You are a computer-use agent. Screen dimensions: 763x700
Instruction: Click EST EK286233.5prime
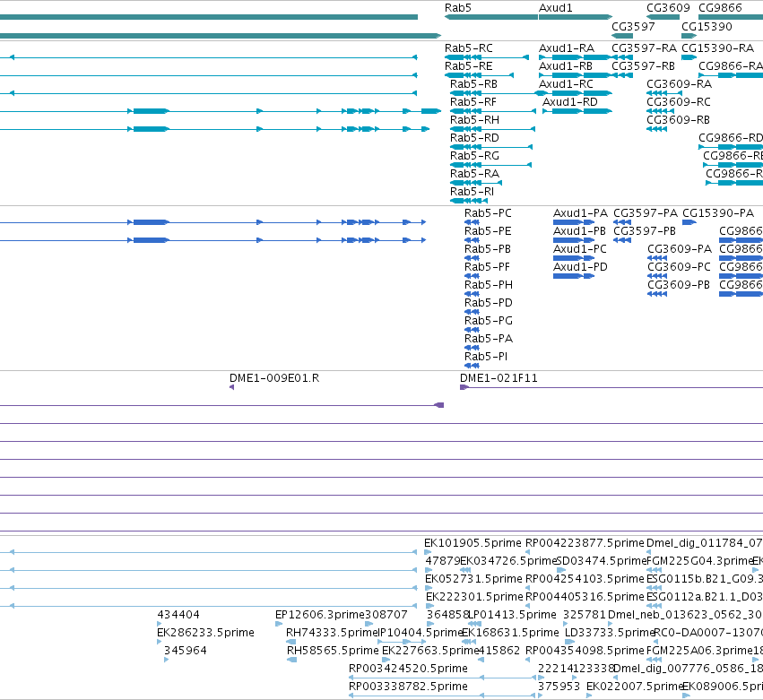(206, 634)
